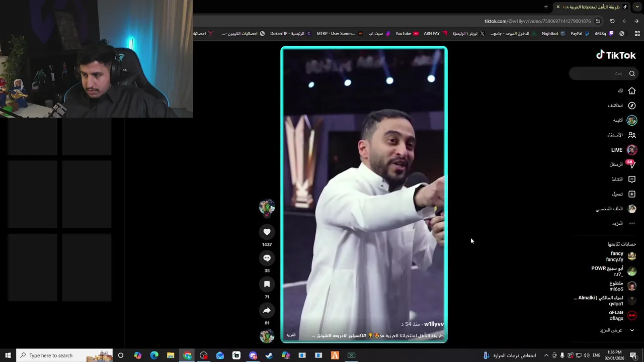
Task: Click the tiktok.com address bar URL
Action: click(x=537, y=21)
